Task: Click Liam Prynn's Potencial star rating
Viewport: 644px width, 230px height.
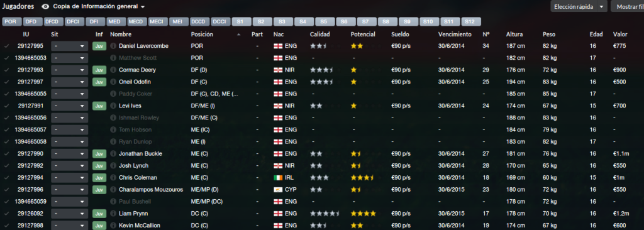Action: pyautogui.click(x=363, y=214)
